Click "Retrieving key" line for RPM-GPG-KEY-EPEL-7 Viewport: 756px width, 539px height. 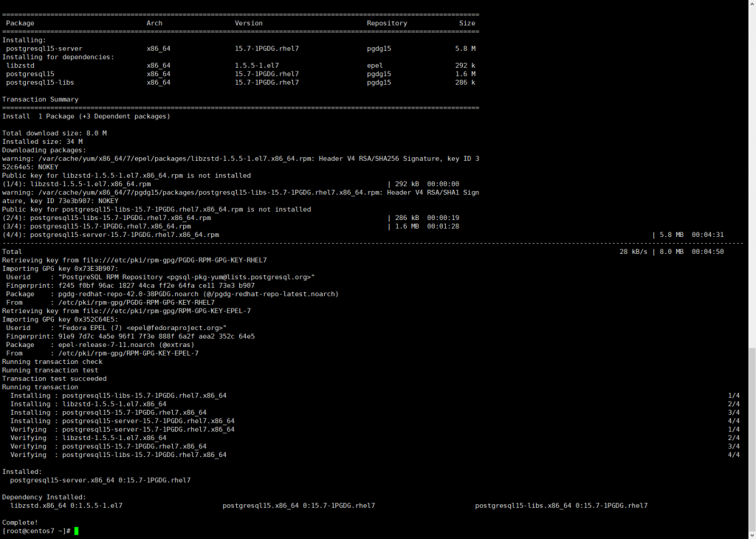click(126, 311)
